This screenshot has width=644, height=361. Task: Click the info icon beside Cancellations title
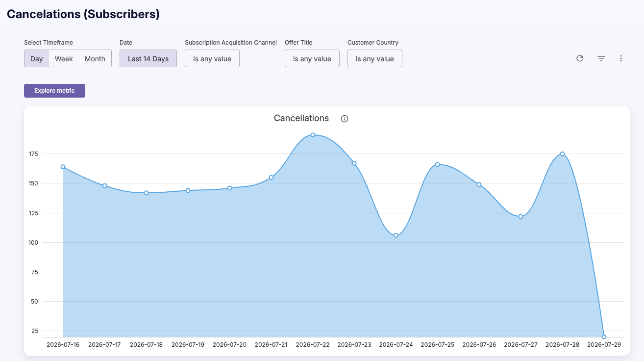[x=345, y=119]
